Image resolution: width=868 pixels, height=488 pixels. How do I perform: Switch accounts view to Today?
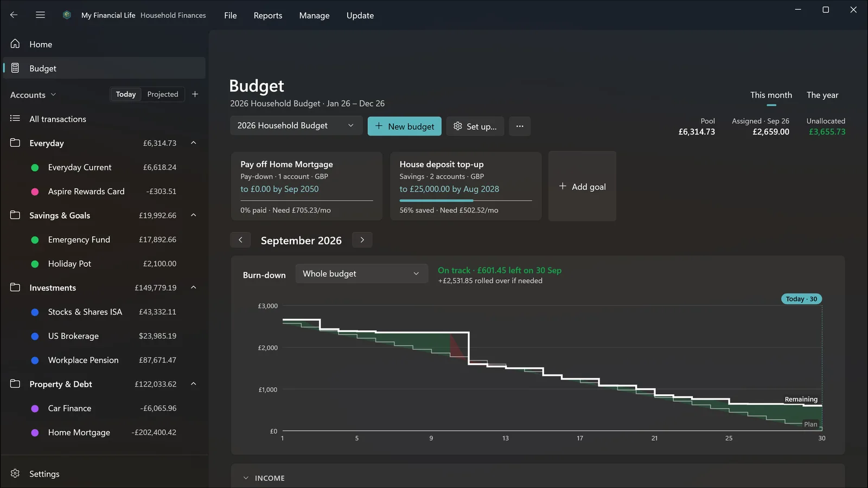[x=126, y=94]
